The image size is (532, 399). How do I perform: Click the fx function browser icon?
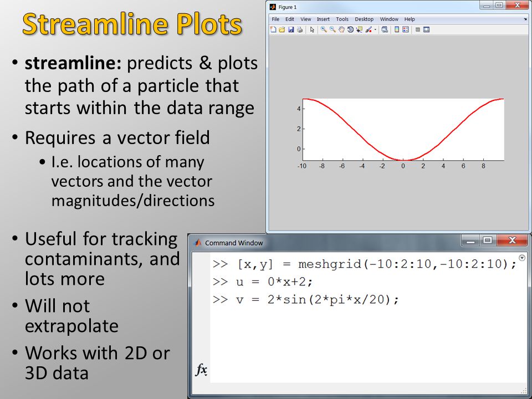point(201,370)
